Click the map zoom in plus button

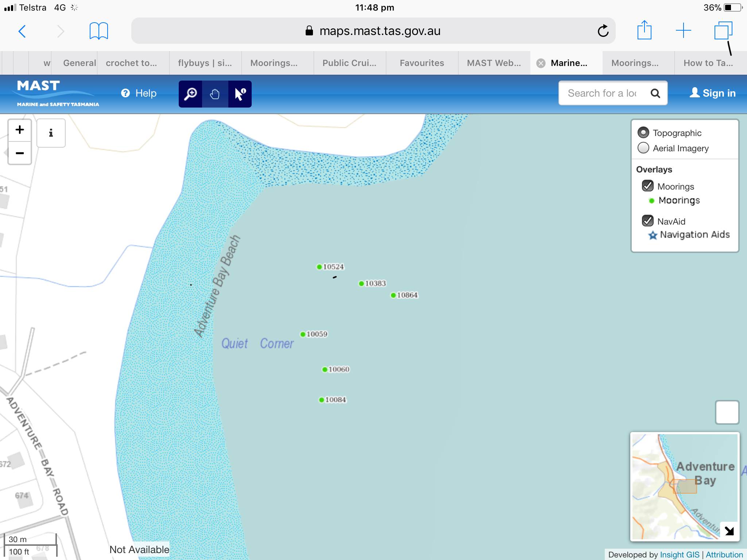coord(20,130)
